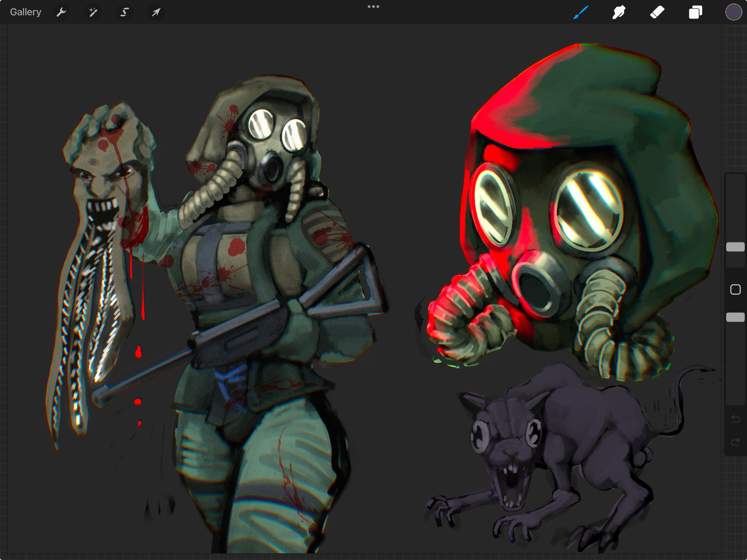Click the brush opacity slider handle
This screenshot has width=747, height=560.
pos(735,317)
